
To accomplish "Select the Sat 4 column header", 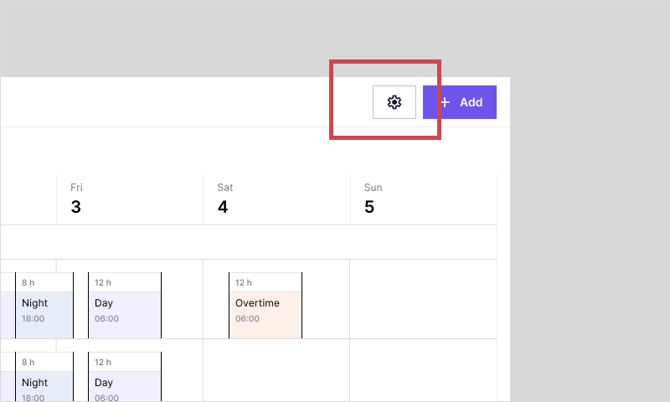I will tap(276, 199).
